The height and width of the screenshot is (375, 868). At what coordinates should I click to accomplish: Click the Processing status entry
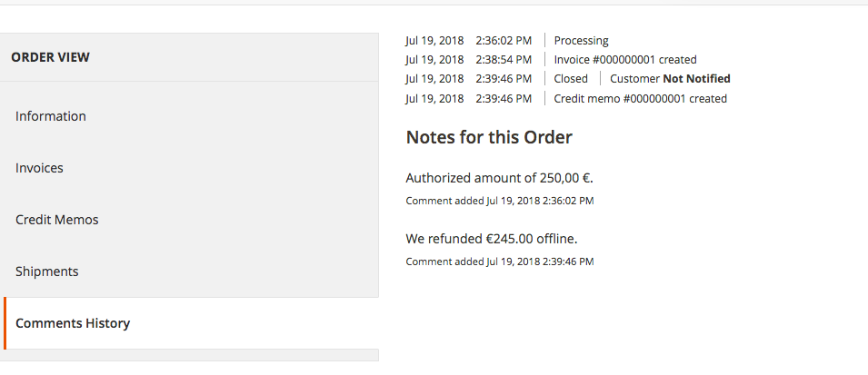point(581,40)
